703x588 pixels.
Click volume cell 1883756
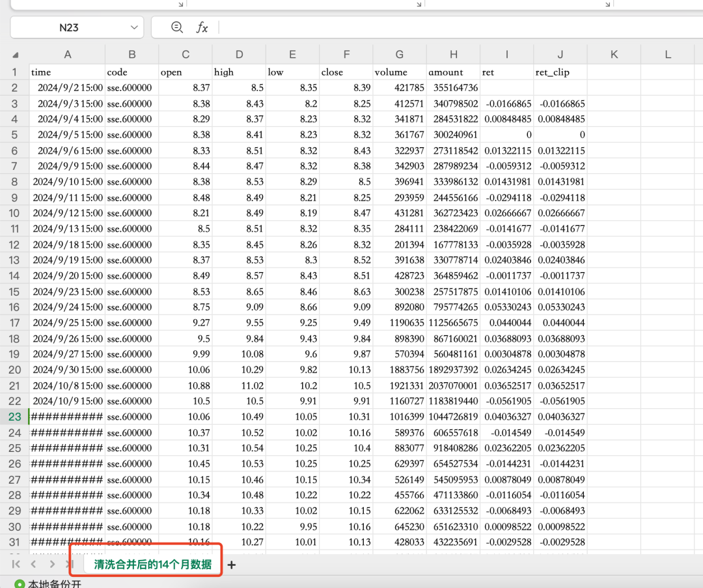(400, 370)
